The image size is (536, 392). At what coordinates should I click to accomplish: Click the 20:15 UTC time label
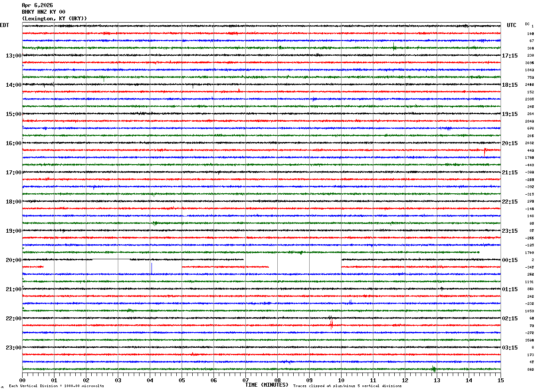[510, 143]
